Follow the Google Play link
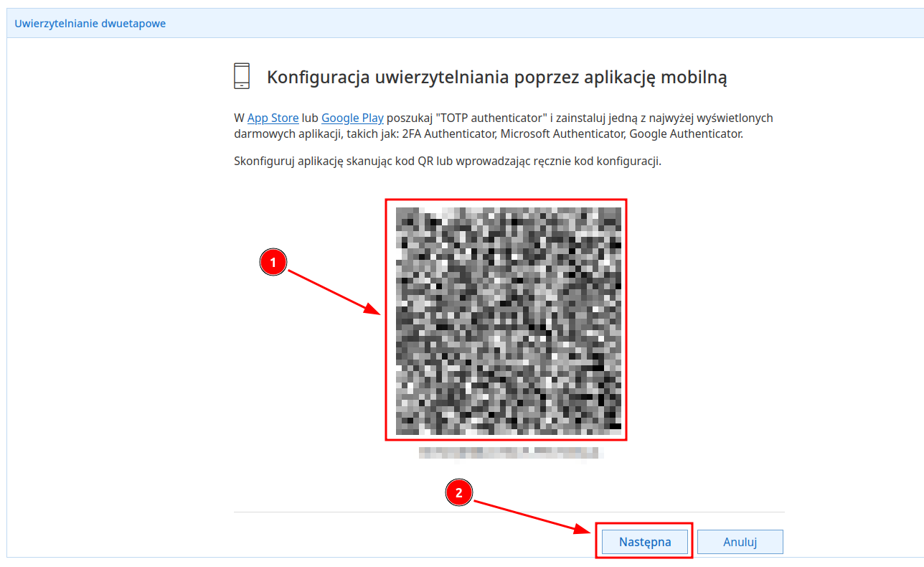Viewport: 924px width, 567px height. [352, 118]
